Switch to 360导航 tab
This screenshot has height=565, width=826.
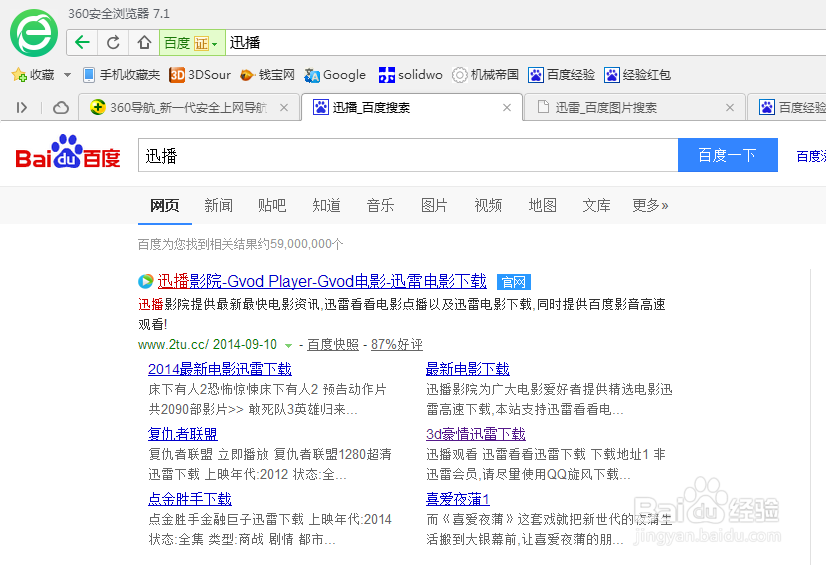(x=189, y=108)
